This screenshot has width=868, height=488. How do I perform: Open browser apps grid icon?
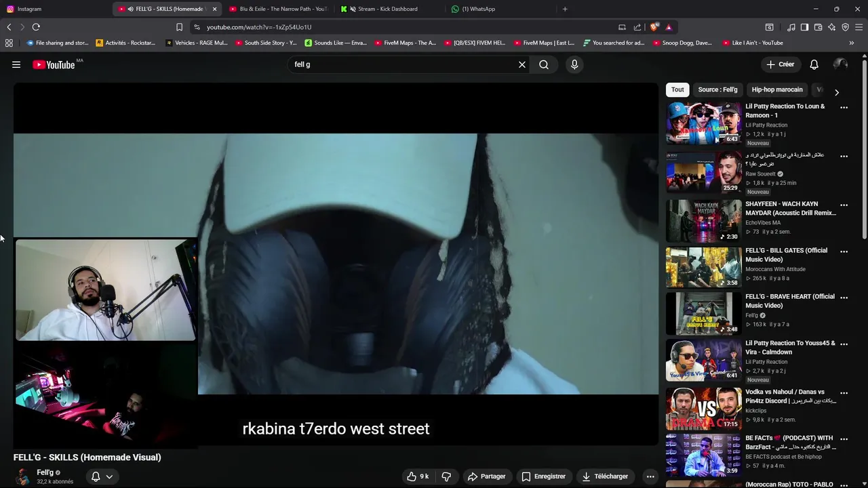click(9, 43)
